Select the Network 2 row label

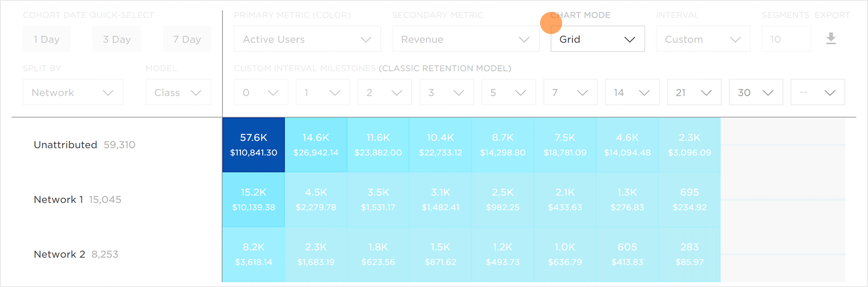tap(59, 254)
